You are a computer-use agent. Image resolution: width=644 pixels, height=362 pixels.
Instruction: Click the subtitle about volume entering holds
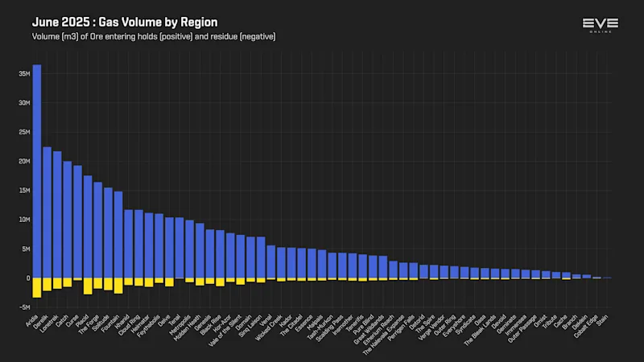pyautogui.click(x=154, y=37)
